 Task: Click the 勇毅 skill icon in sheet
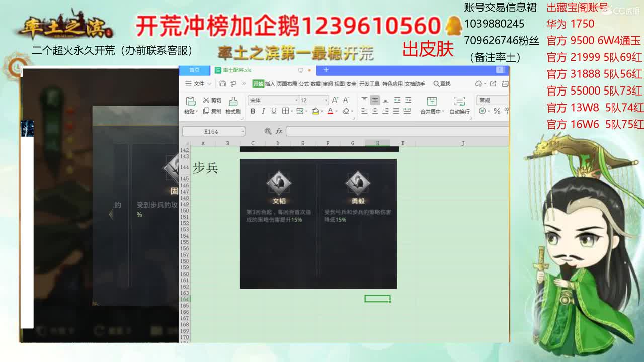pos(358,183)
